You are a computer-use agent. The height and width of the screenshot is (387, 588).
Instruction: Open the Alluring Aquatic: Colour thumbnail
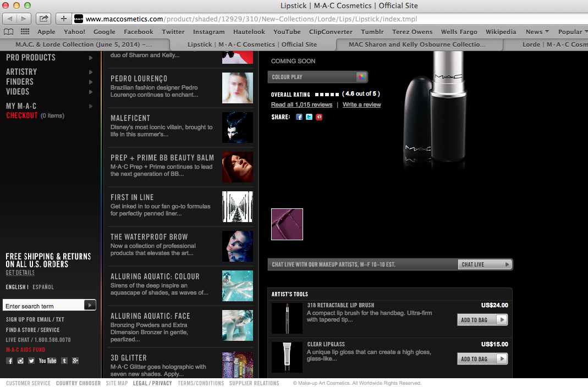pyautogui.click(x=238, y=286)
